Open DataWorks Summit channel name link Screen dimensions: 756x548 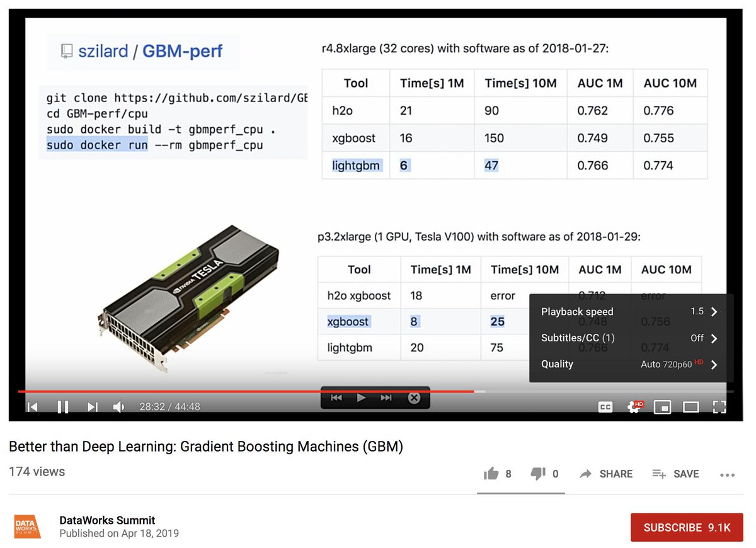tap(107, 520)
